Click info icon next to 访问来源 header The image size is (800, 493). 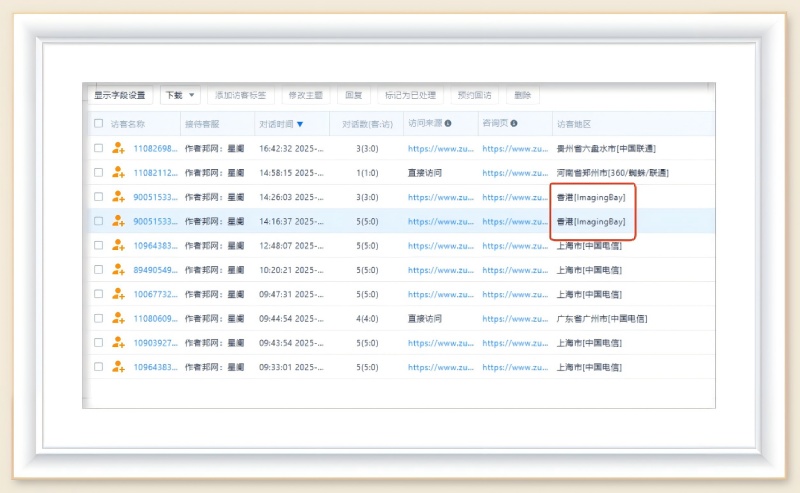(x=448, y=124)
